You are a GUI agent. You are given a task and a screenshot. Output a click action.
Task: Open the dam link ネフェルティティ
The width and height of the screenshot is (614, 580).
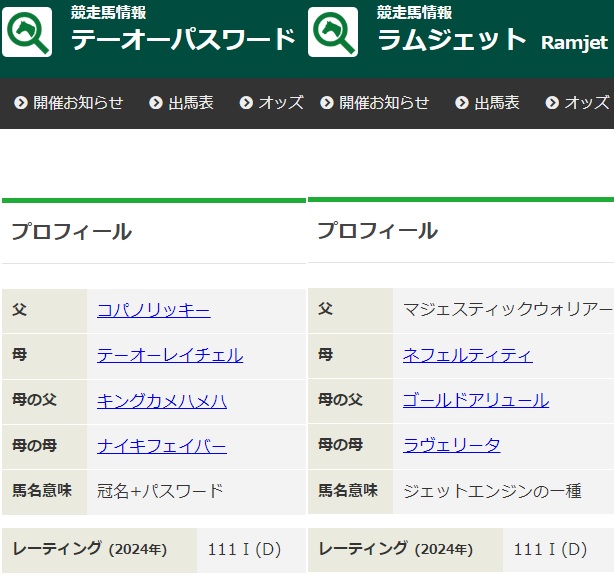pos(467,355)
